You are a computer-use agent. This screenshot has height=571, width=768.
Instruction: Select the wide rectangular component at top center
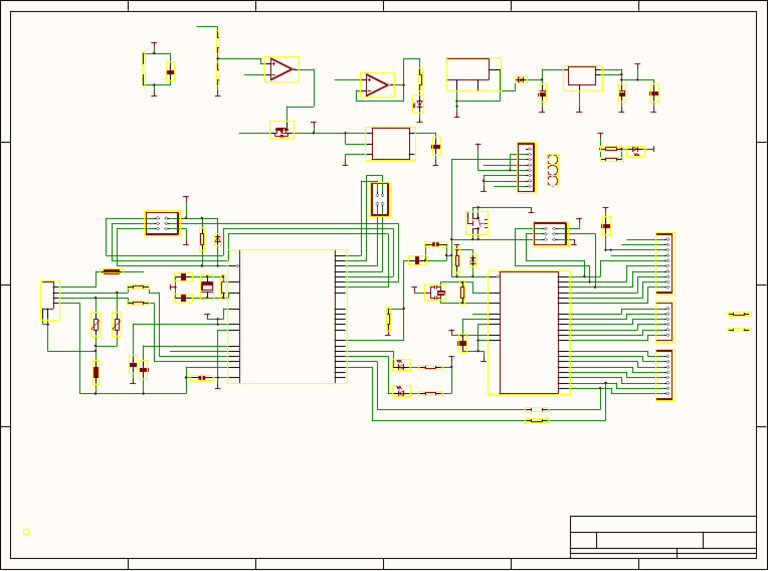(473, 74)
